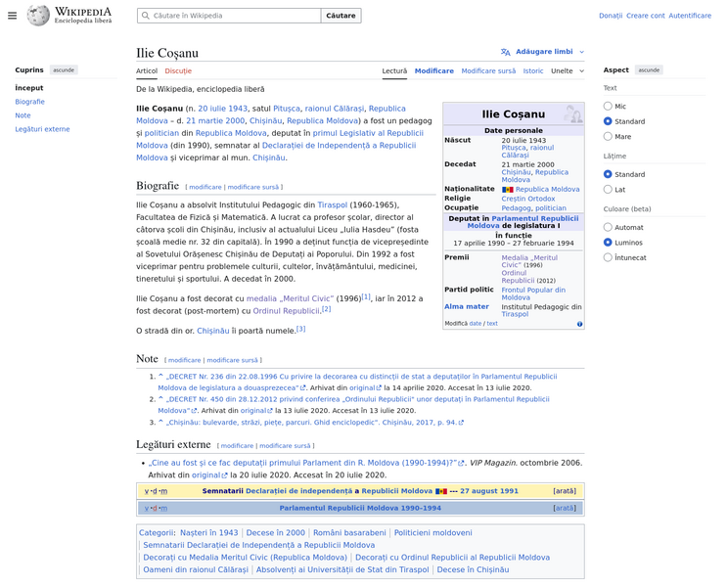Image resolution: width=728 pixels, height=587 pixels.
Task: Click the infobox Modifică date link
Action: [476, 324]
